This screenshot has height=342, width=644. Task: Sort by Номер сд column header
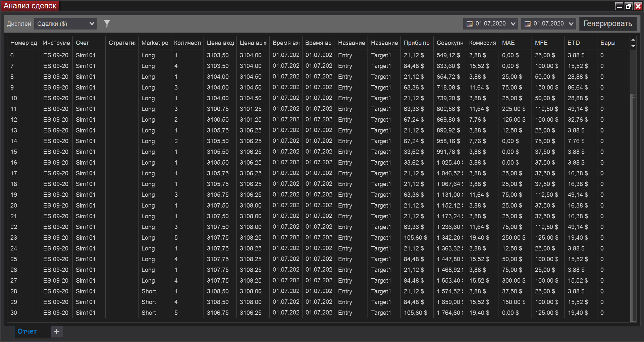coord(23,43)
